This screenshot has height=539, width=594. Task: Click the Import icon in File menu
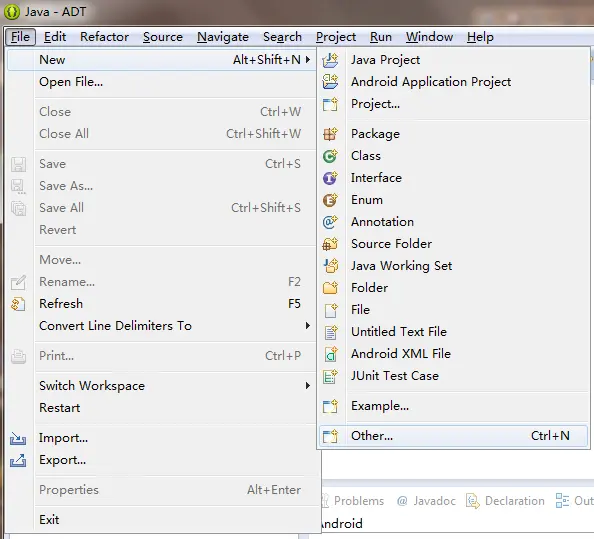point(18,438)
